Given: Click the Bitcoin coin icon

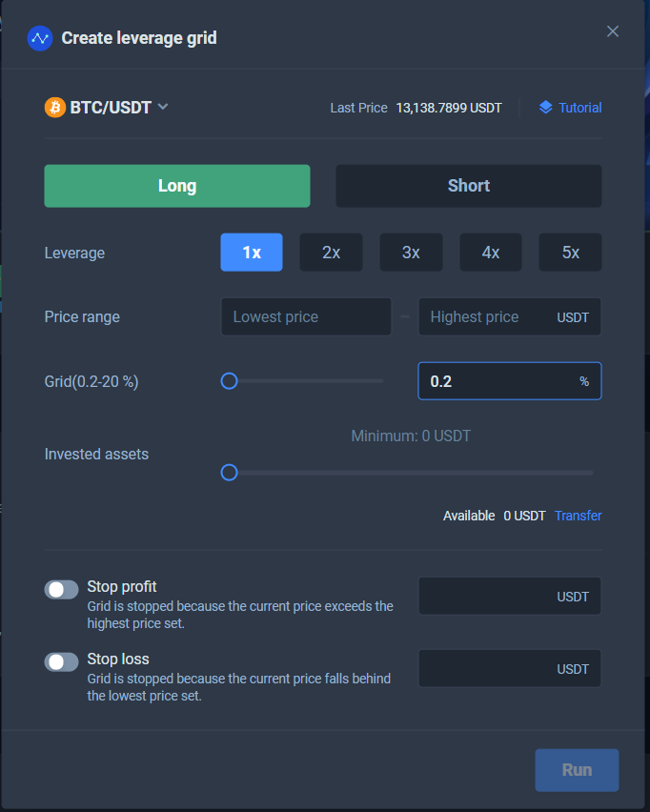Looking at the screenshot, I should pos(55,108).
